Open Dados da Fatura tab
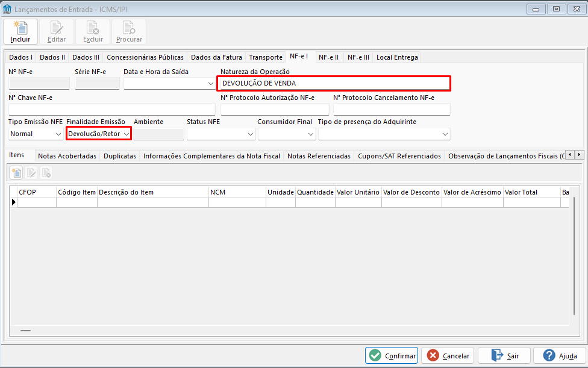This screenshot has width=588, height=368. 216,57
